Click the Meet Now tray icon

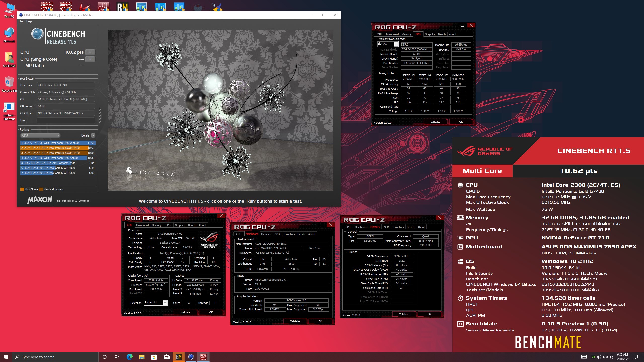pyautogui.click(x=612, y=357)
